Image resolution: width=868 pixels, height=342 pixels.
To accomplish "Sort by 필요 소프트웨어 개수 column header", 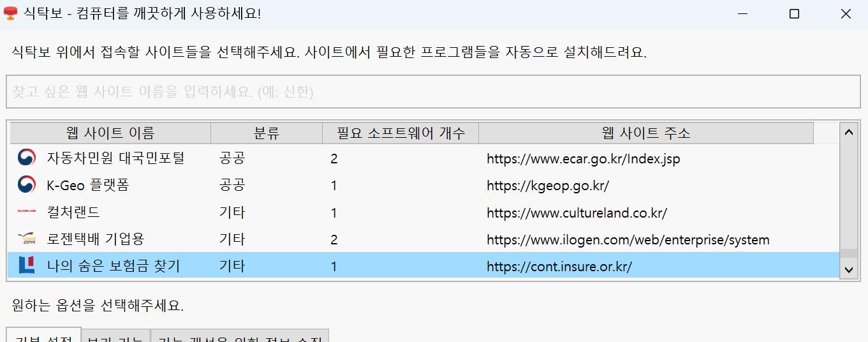I will point(401,133).
